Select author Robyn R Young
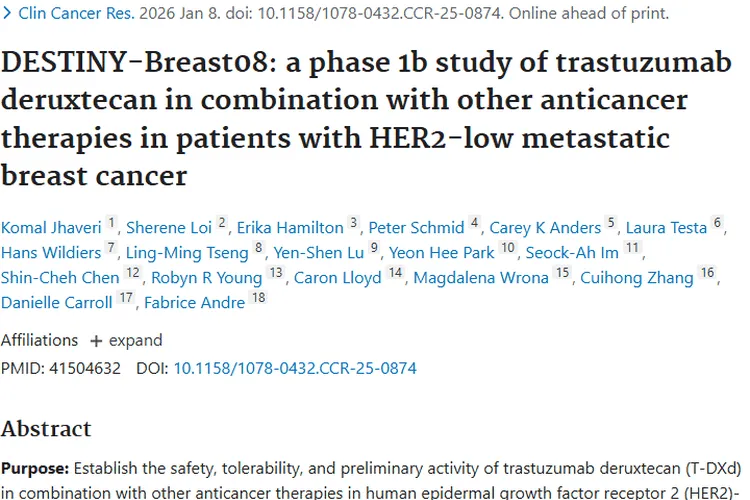Viewport: 750px width, 500px height. tap(206, 277)
